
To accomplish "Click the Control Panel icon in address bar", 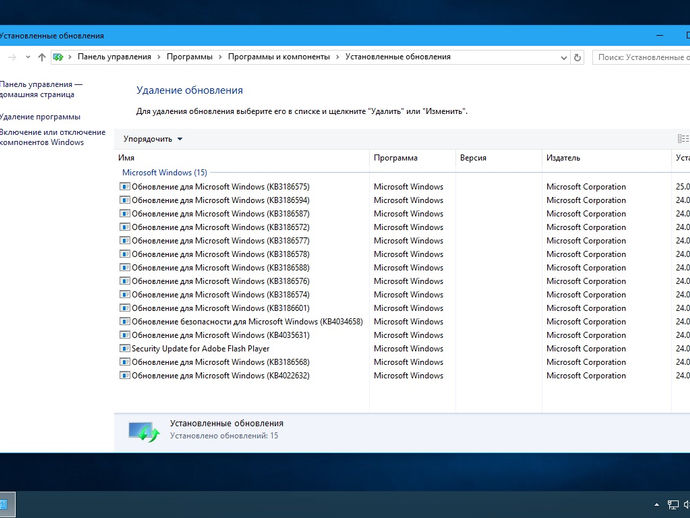I will point(58,57).
